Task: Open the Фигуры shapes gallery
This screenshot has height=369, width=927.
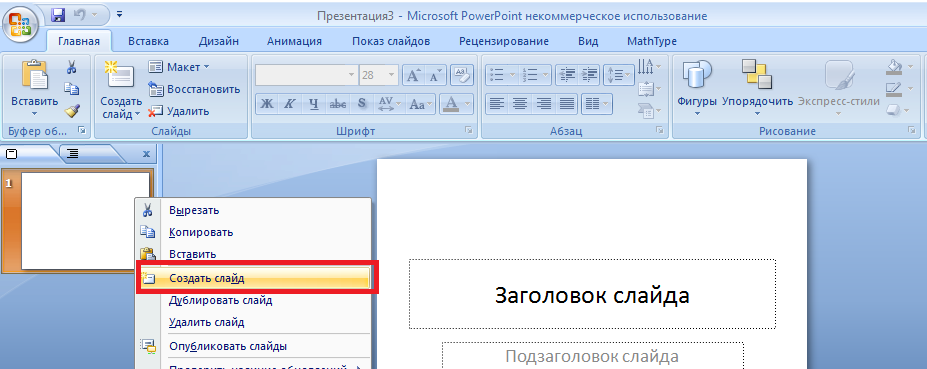Action: 697,88
